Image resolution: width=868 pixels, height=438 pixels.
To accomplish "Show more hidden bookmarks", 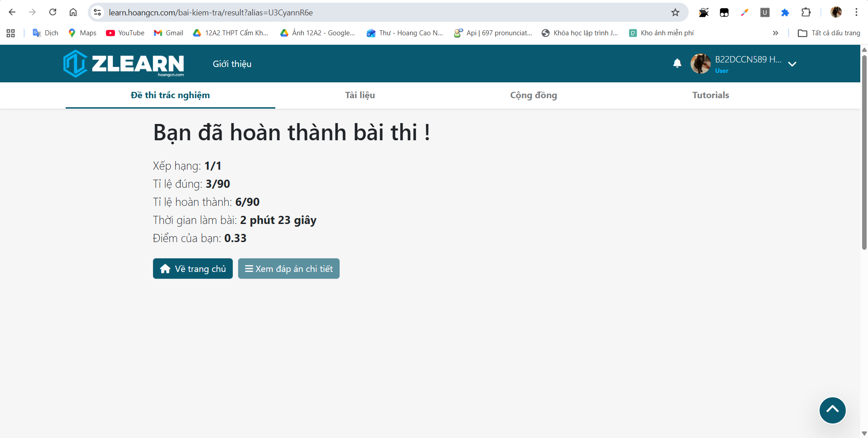I will [x=775, y=33].
